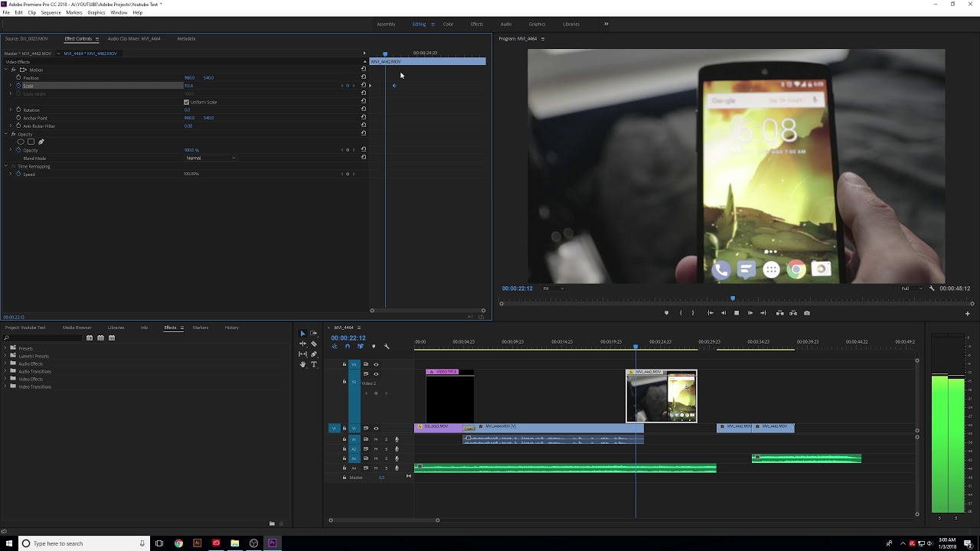Open History panel tab
980x551 pixels.
[232, 328]
